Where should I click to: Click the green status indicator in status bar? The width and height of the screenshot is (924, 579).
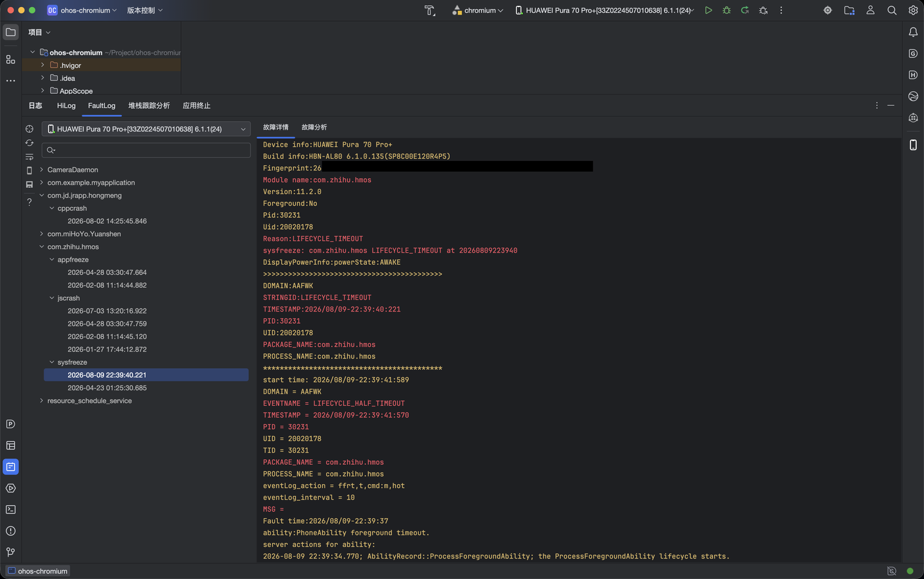click(x=910, y=571)
